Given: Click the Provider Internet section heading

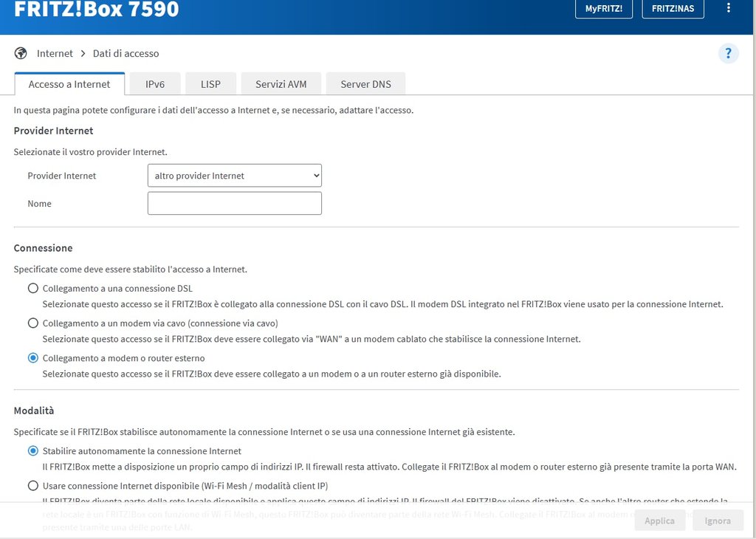Looking at the screenshot, I should coord(53,131).
